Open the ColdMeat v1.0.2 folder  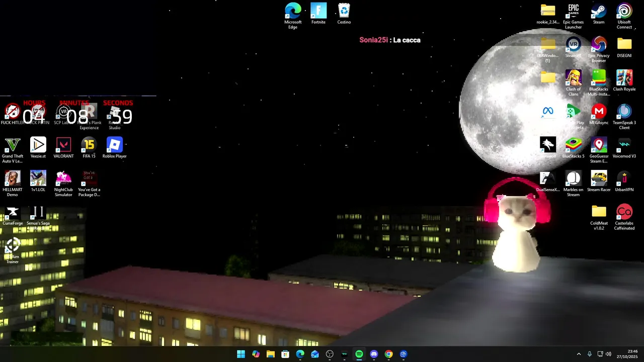pos(599,218)
